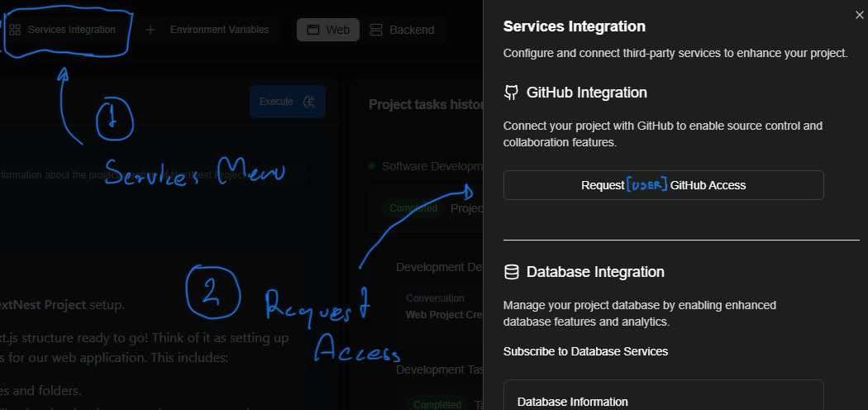Image resolution: width=868 pixels, height=410 pixels.
Task: Close the Services Integration panel
Action: 859,16
